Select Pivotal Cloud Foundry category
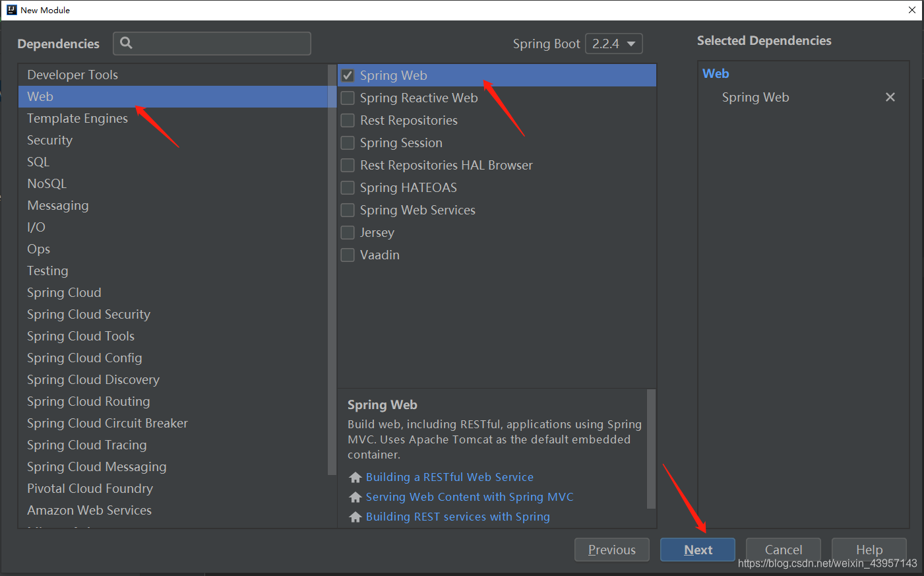The height and width of the screenshot is (576, 924). [173, 488]
